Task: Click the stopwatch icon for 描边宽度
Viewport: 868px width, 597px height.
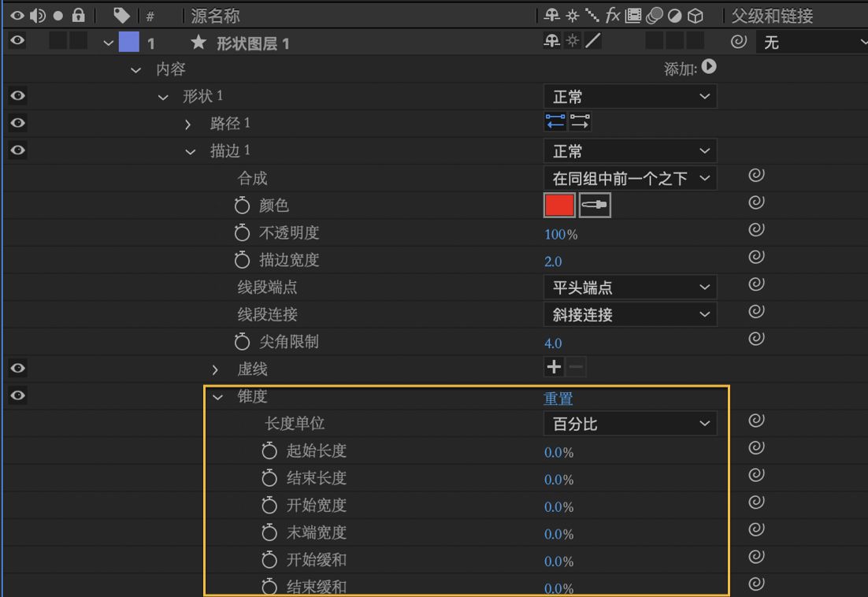Action: (243, 260)
